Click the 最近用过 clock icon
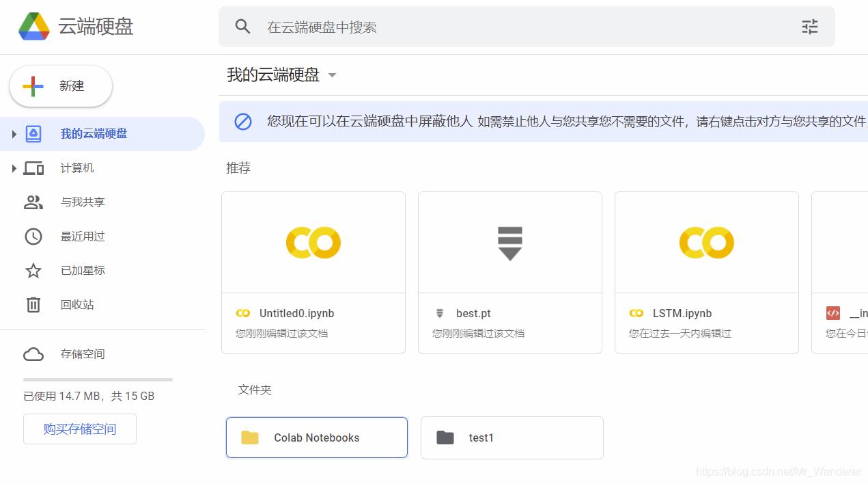The width and height of the screenshot is (868, 484). (x=33, y=237)
